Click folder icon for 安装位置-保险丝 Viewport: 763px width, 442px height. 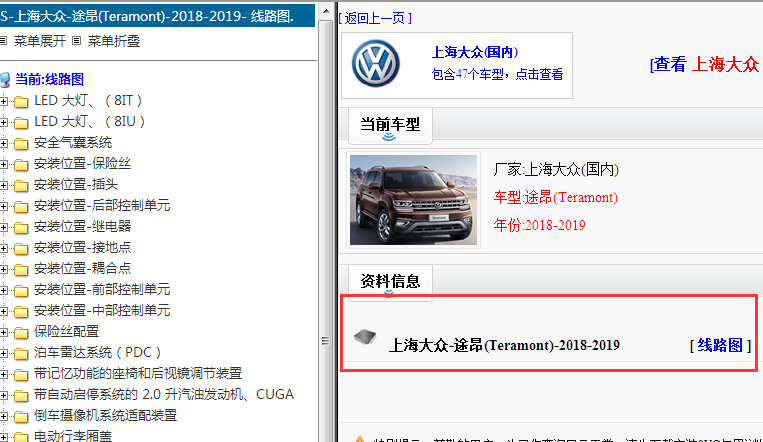pyautogui.click(x=21, y=164)
